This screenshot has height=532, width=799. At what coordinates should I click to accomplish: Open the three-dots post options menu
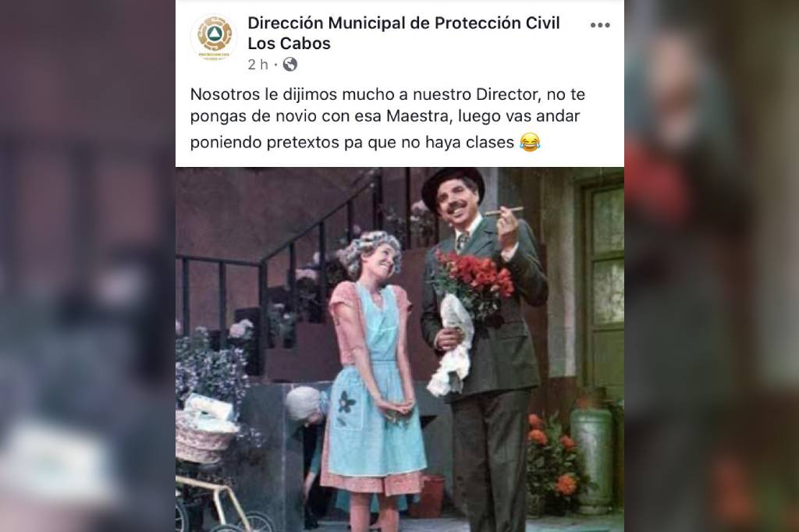pos(600,25)
